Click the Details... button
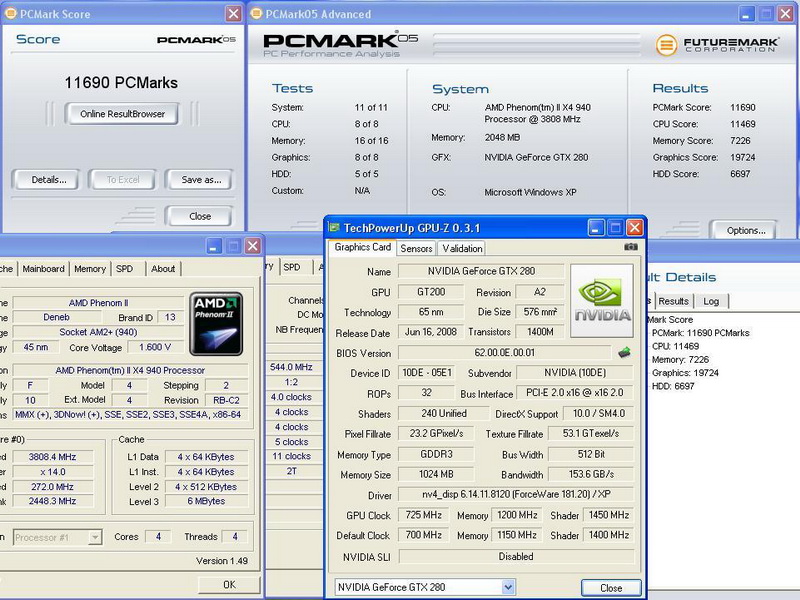Image resolution: width=800 pixels, height=600 pixels. pos(48,180)
